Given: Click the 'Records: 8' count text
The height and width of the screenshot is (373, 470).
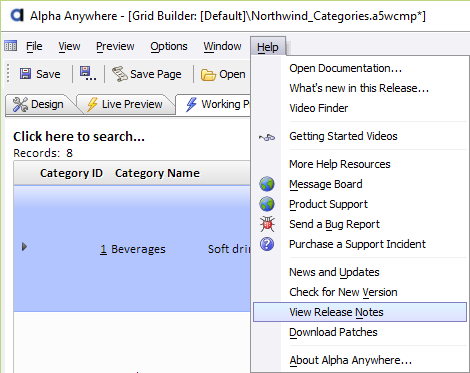Looking at the screenshot, I should tap(43, 153).
